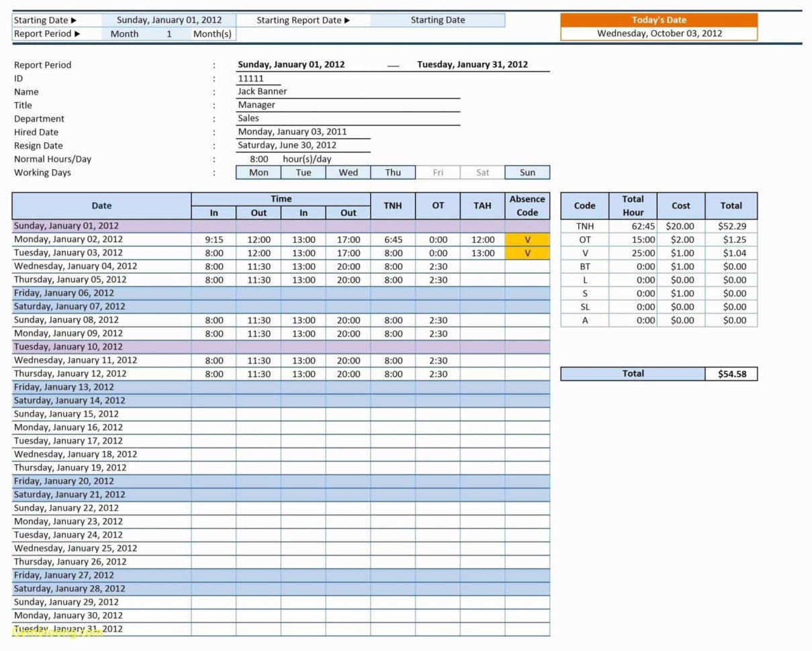Select the Cost column header

pos(681,206)
